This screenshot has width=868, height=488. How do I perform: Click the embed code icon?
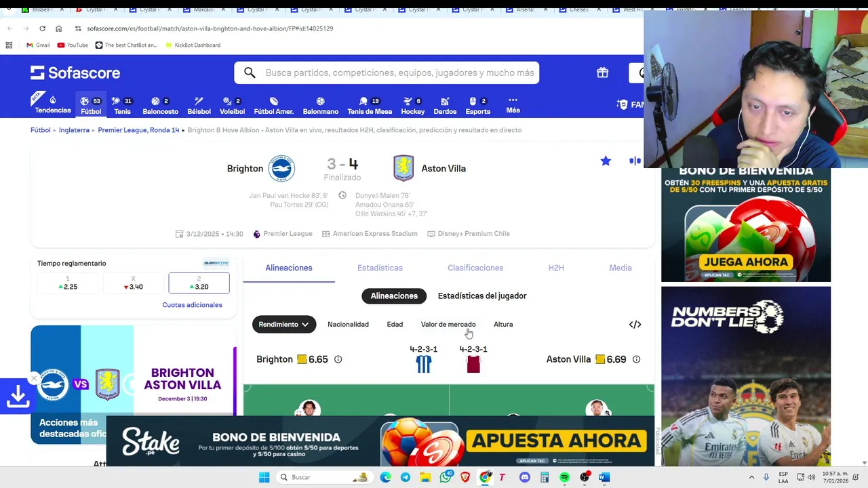coord(635,325)
